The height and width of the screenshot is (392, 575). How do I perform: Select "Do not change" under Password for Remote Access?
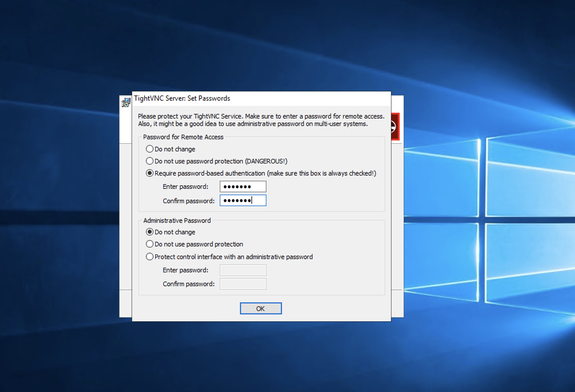pos(150,149)
